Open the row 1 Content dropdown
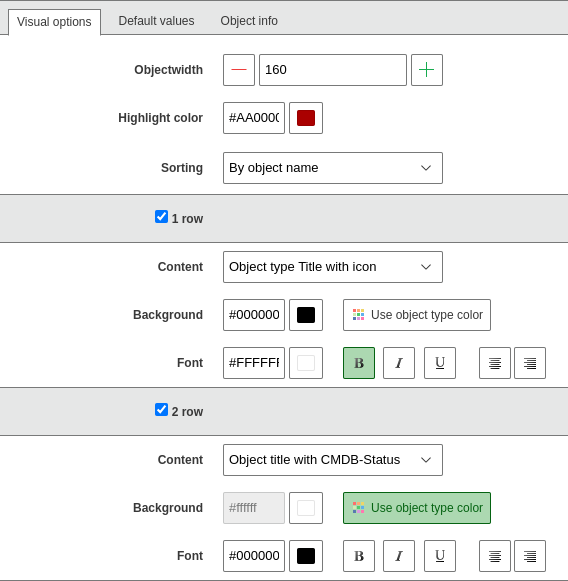 click(333, 267)
